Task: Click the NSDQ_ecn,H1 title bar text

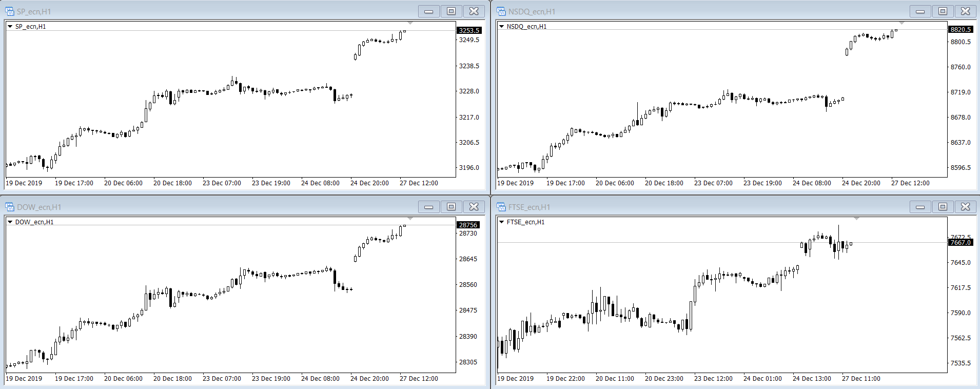Action: (532, 12)
